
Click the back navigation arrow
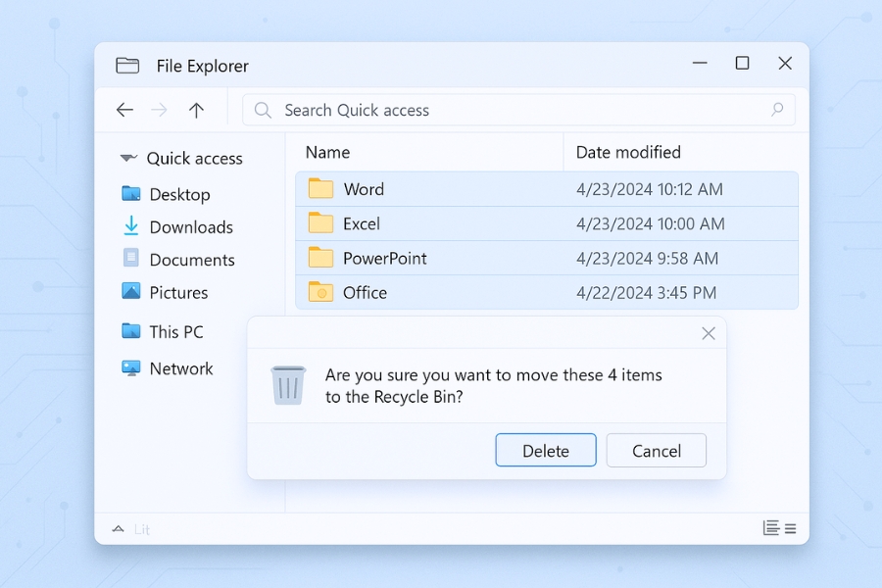coord(124,110)
